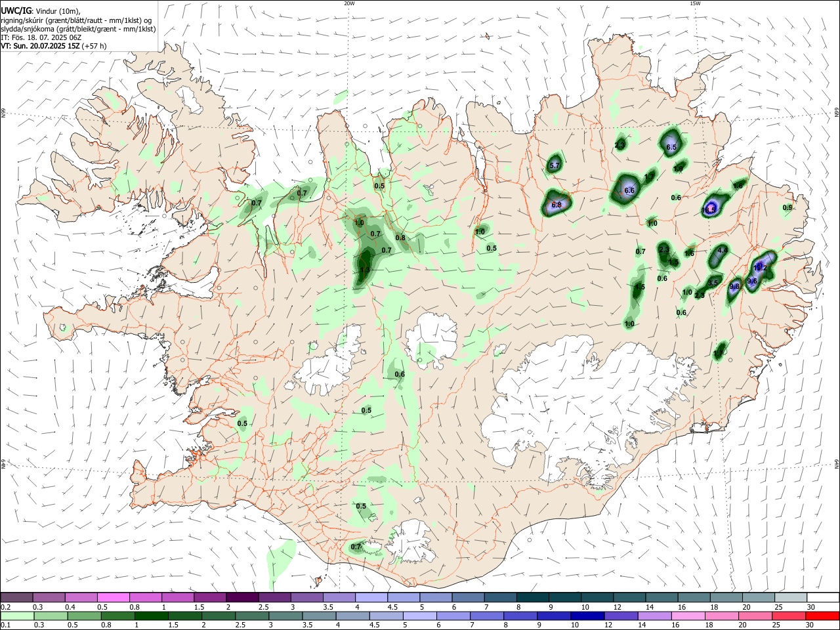Click the top-row lavender swatch between 4 and 4.5
Image resolution: width=840 pixels, height=630 pixels.
[371, 597]
